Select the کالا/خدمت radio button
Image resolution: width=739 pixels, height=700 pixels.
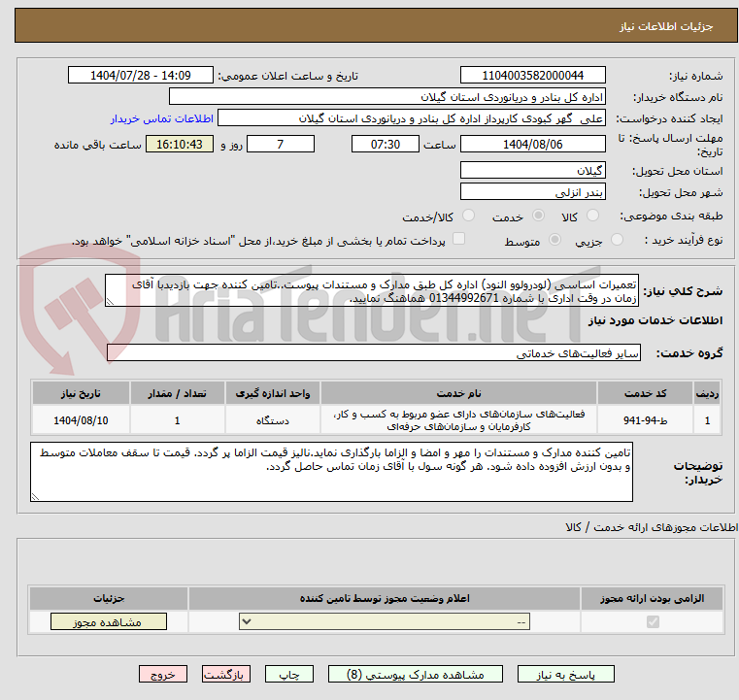pyautogui.click(x=468, y=216)
